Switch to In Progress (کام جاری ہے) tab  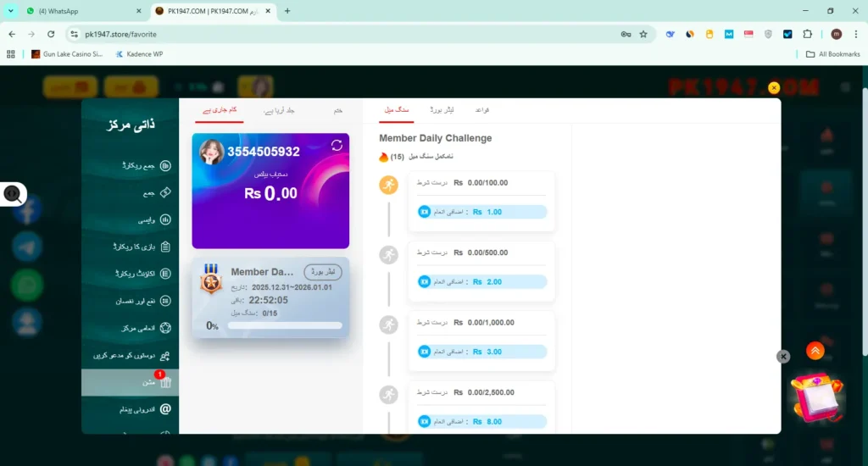[x=220, y=110]
